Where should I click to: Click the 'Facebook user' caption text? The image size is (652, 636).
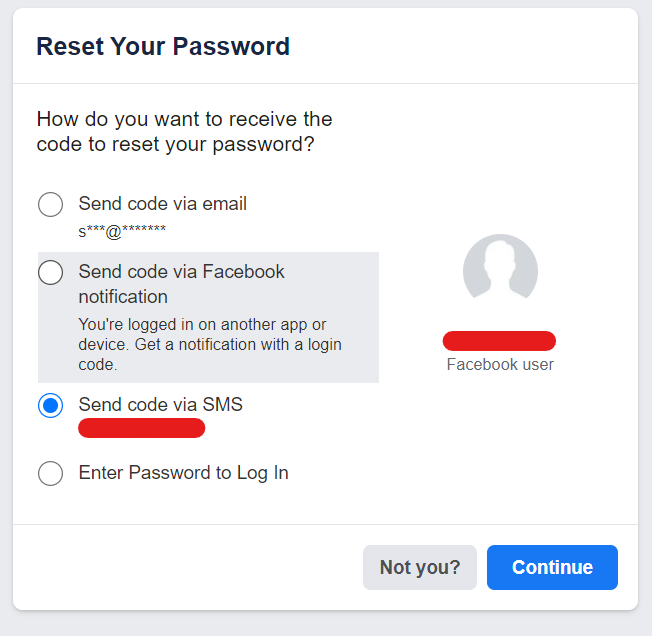point(500,365)
